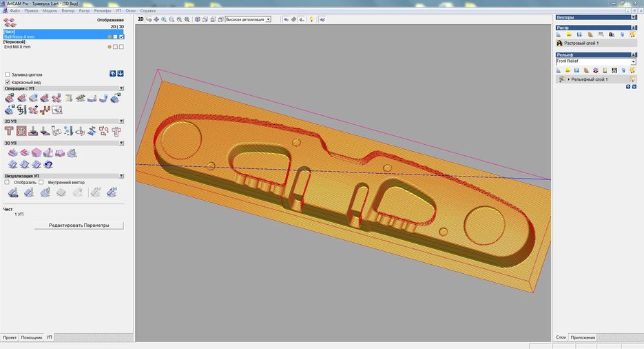Screen dimensions: 644x349
Task: Open the 'Модель' menu
Action: coord(50,10)
